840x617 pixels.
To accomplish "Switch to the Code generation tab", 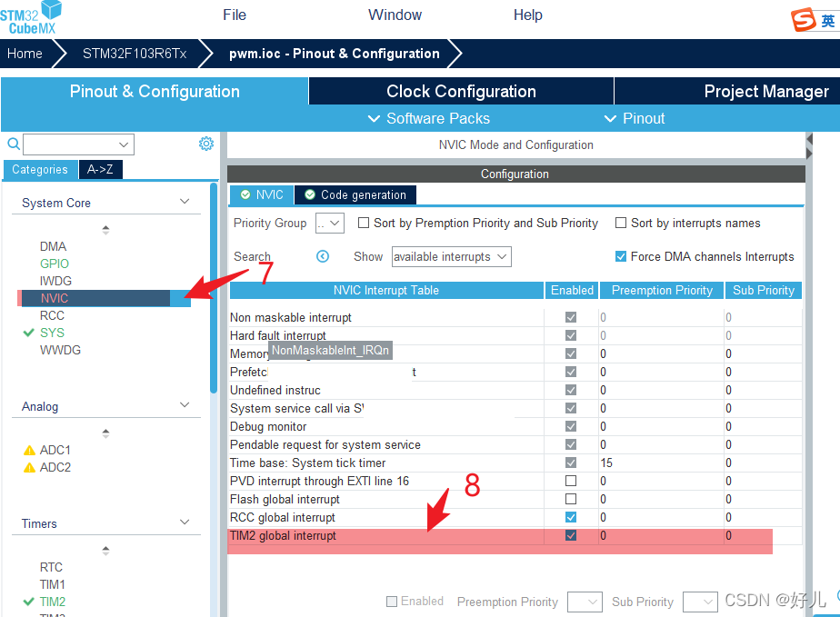I will click(355, 195).
